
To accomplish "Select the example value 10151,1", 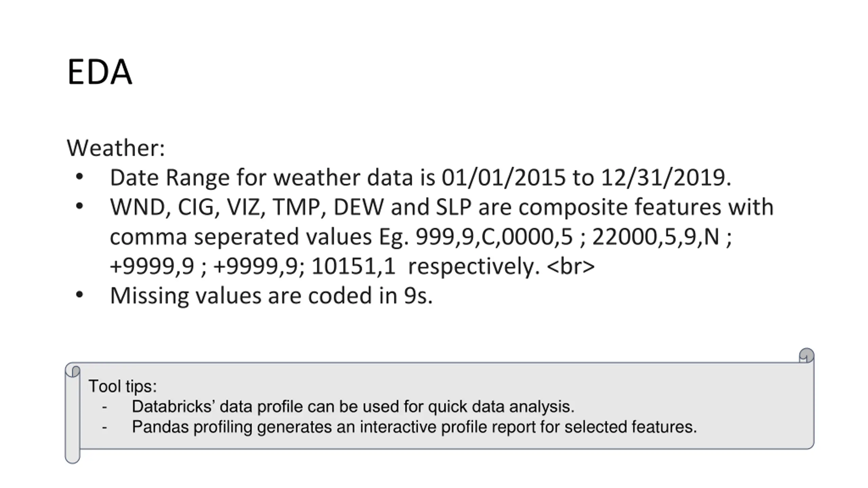I will [353, 266].
